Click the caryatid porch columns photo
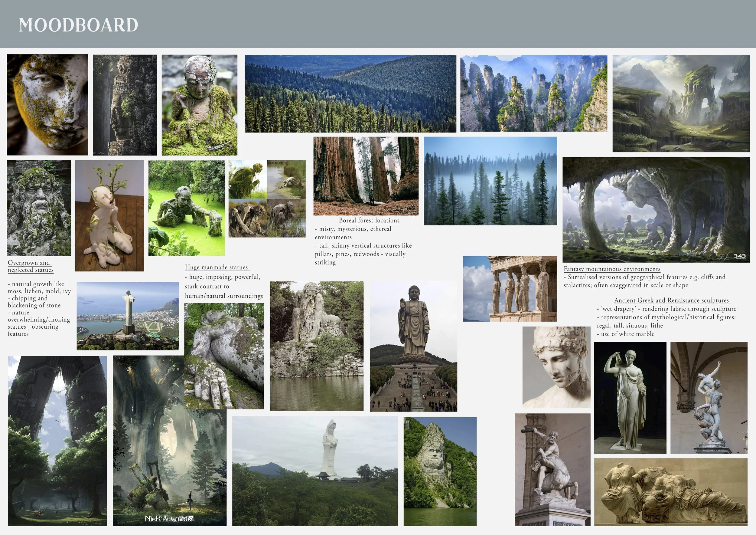 510,289
